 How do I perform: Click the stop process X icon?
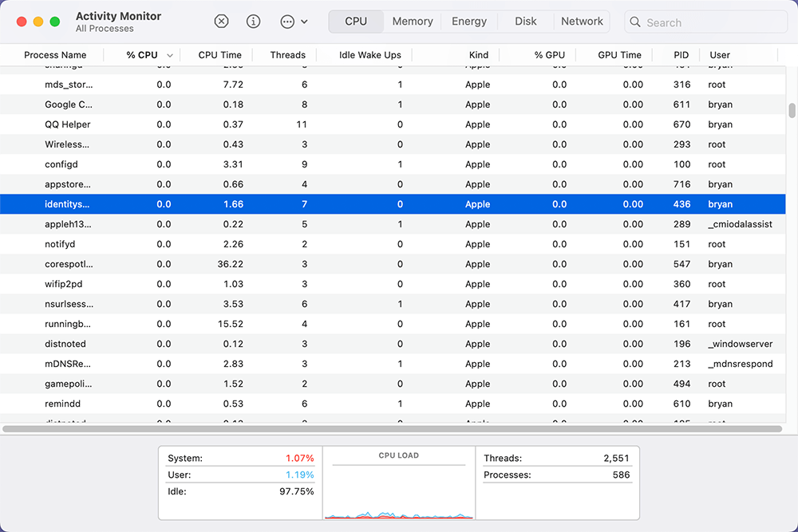tap(222, 22)
